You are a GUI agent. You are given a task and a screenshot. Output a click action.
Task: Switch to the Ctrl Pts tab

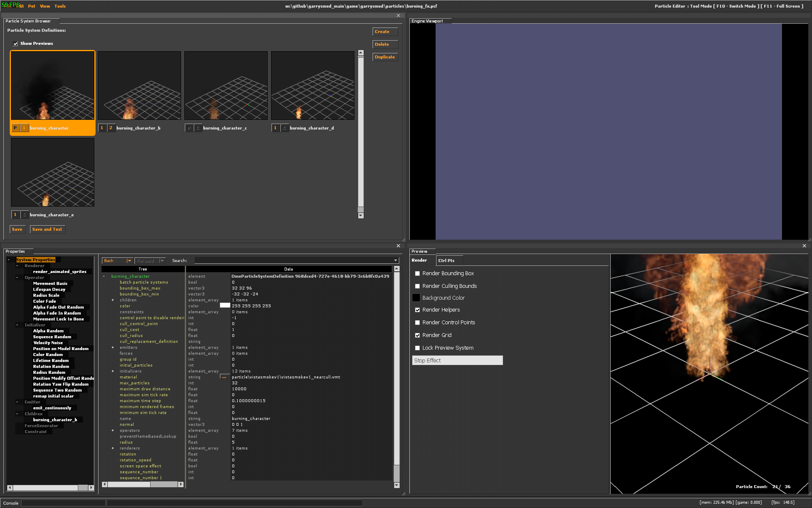[446, 261]
